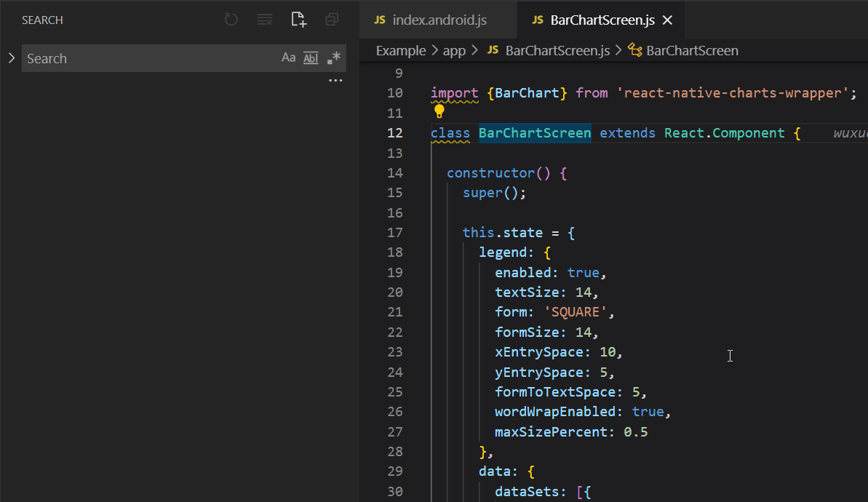Click the JS file icon on BarChartScreen.js tab
Viewport: 868px width, 502px height.
538,20
